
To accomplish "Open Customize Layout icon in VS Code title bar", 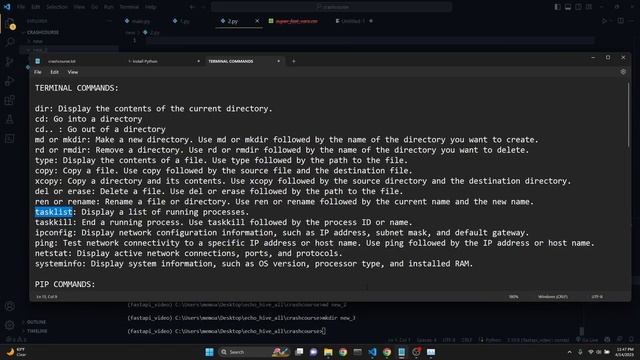I will pyautogui.click(x=589, y=7).
